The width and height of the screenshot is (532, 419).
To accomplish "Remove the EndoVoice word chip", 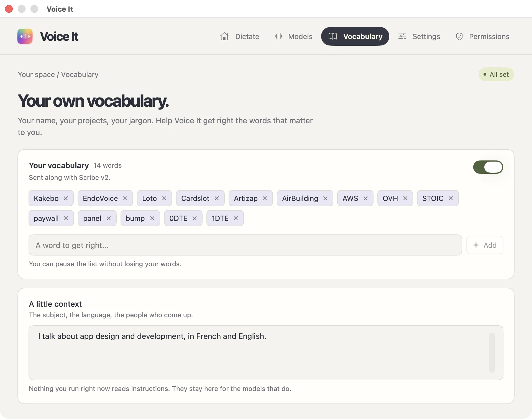I will [125, 198].
